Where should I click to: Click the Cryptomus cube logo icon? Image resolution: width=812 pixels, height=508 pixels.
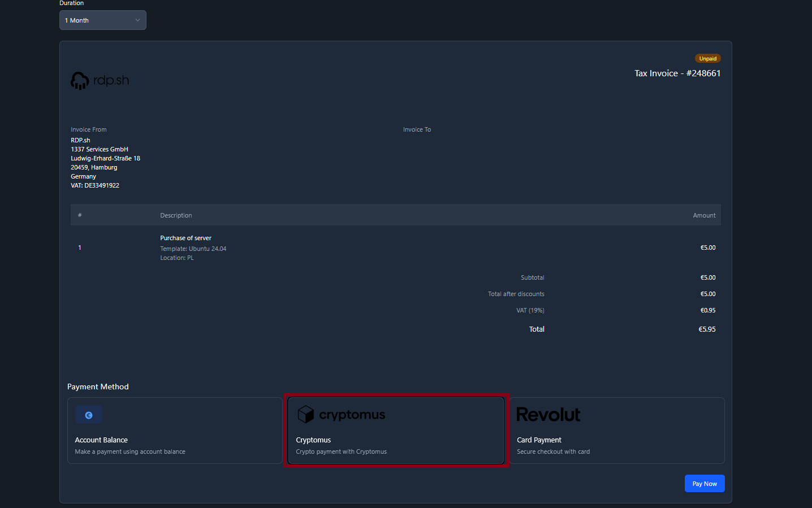click(306, 415)
